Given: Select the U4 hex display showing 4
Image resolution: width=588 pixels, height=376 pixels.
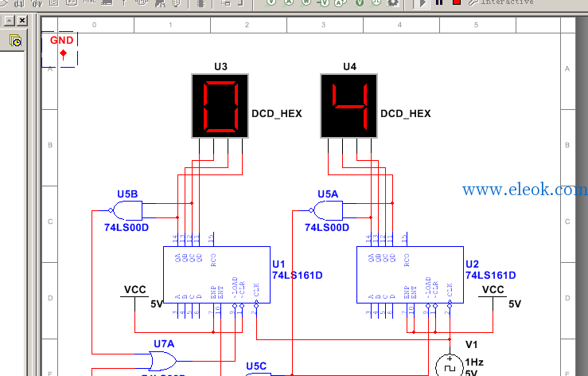Looking at the screenshot, I should click(349, 106).
